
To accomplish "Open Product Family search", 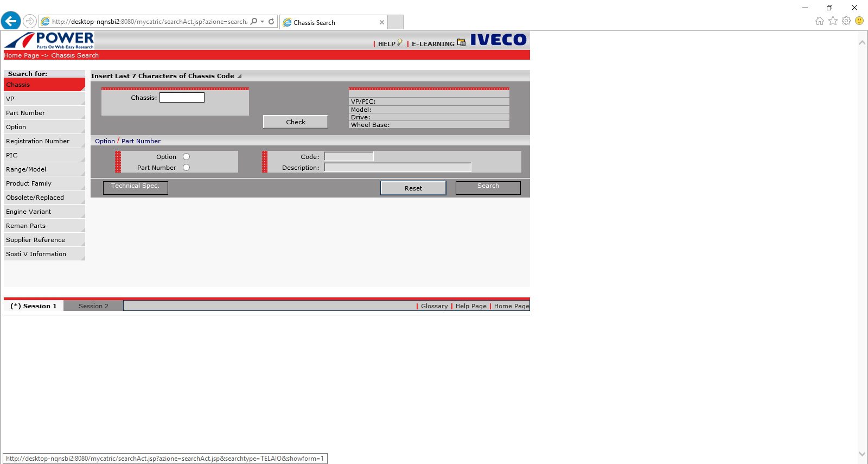I will (44, 183).
